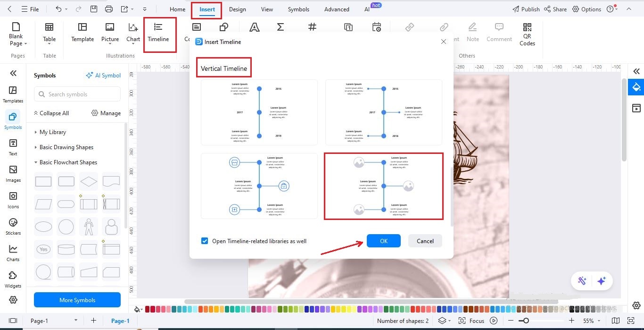Open the View tab
The height and width of the screenshot is (330, 644).
point(267,9)
